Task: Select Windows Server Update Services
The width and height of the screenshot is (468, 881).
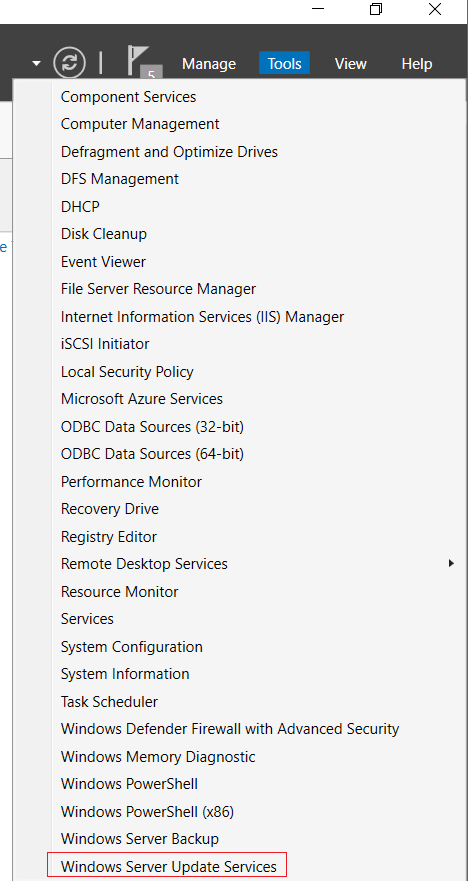Action: 169,866
